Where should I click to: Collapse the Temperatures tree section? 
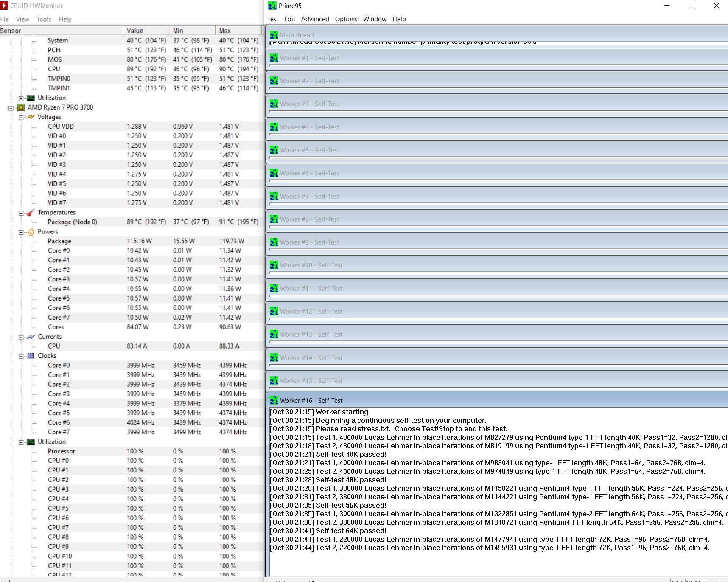point(21,213)
